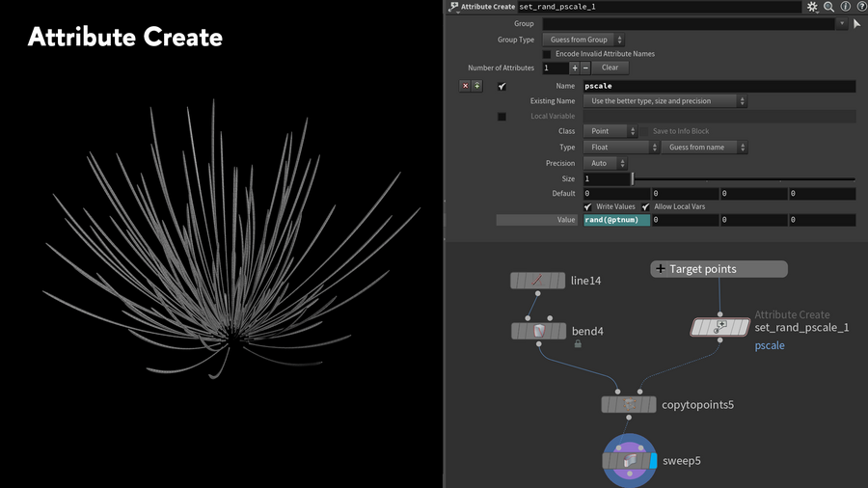Click the sweep5 node icon

tap(629, 461)
